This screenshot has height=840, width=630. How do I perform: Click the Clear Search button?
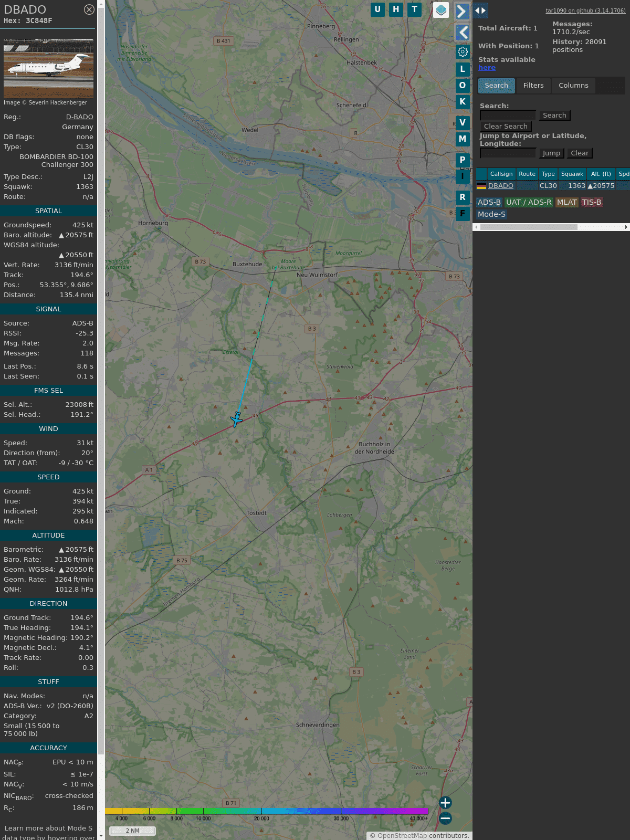[506, 127]
